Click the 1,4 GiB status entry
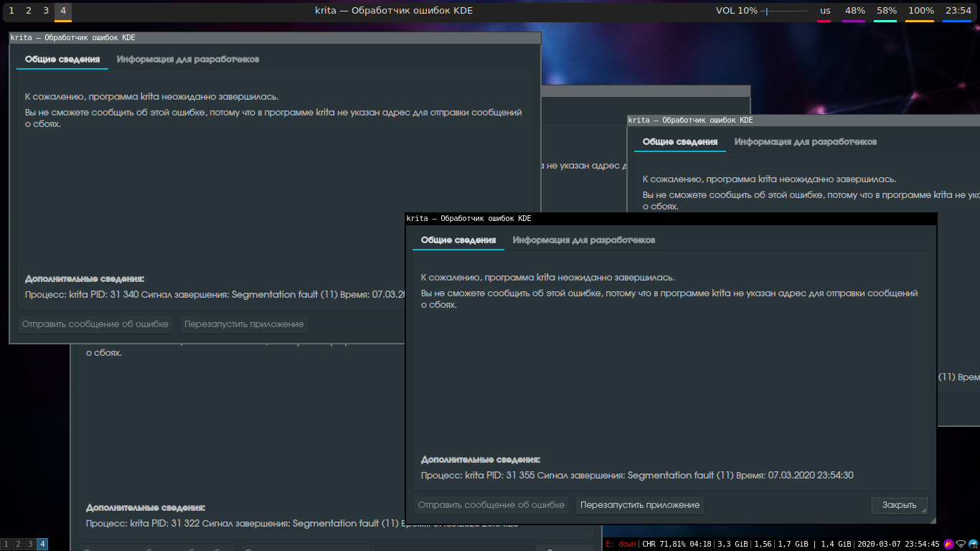 click(x=836, y=544)
